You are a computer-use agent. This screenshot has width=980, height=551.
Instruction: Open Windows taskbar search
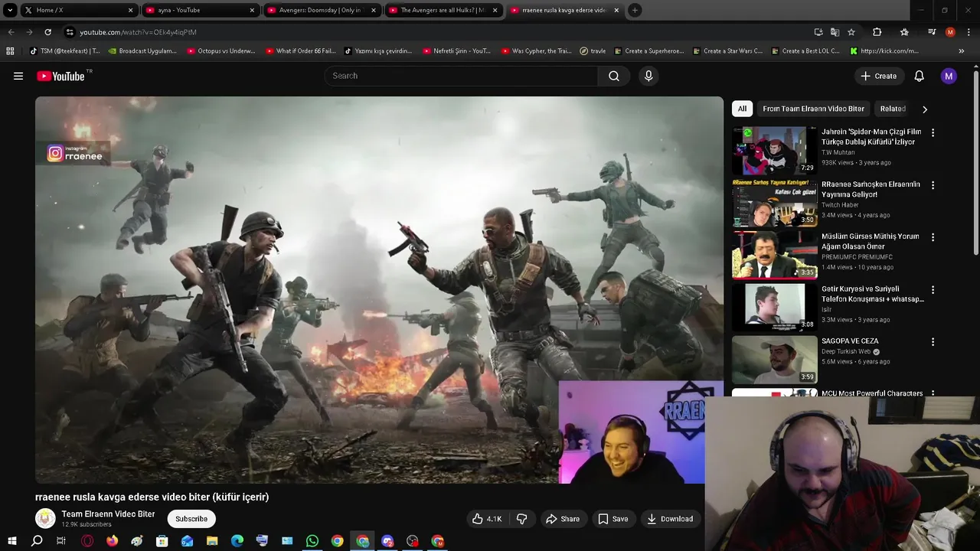(x=37, y=541)
